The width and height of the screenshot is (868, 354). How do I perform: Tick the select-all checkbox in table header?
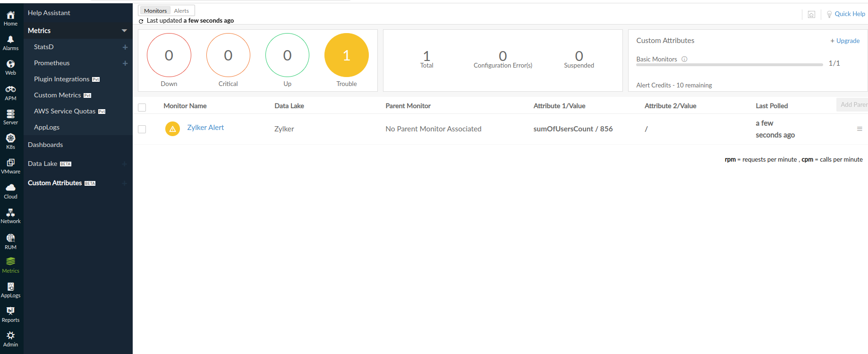point(142,107)
